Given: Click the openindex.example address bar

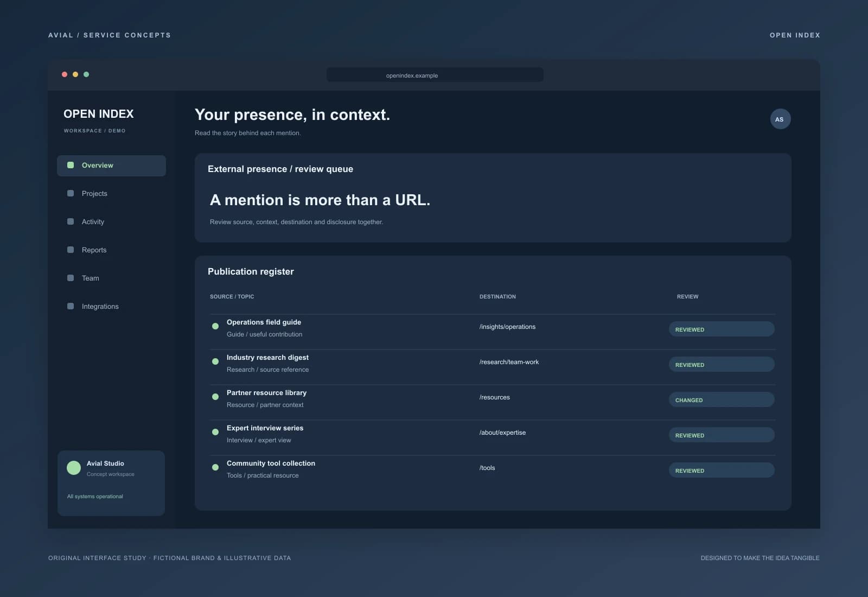Looking at the screenshot, I should (435, 75).
